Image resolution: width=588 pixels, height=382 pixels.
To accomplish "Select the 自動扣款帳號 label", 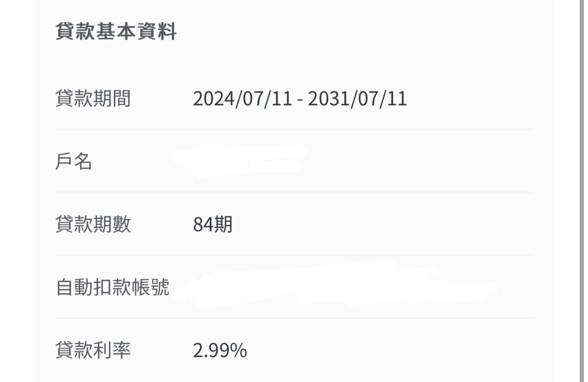I will (x=113, y=287).
